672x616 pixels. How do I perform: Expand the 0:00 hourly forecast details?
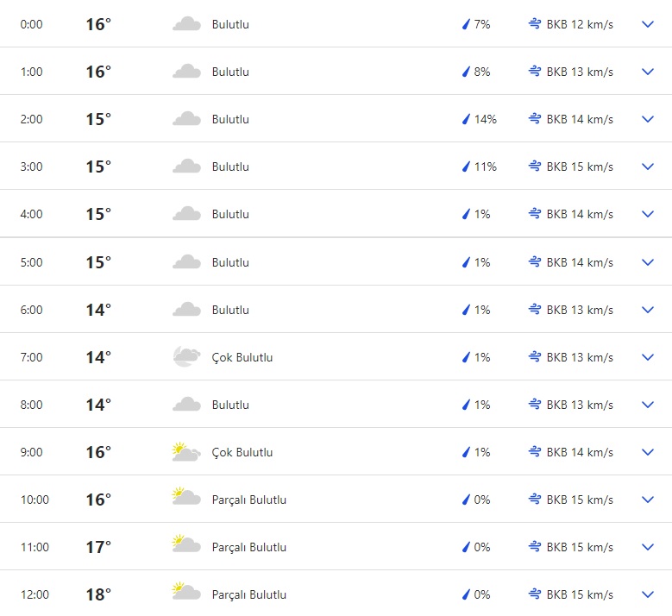point(649,24)
